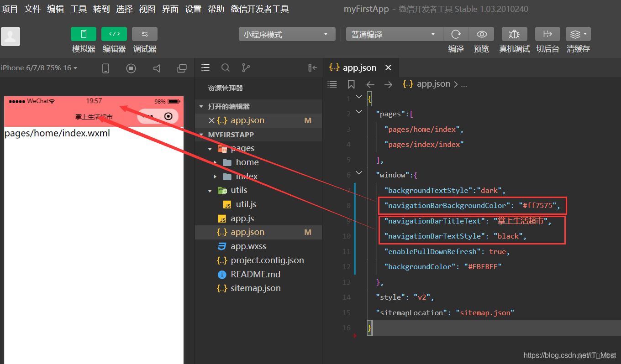Collapse the 打开的编辑器 section
This screenshot has height=364, width=621.
coord(201,107)
